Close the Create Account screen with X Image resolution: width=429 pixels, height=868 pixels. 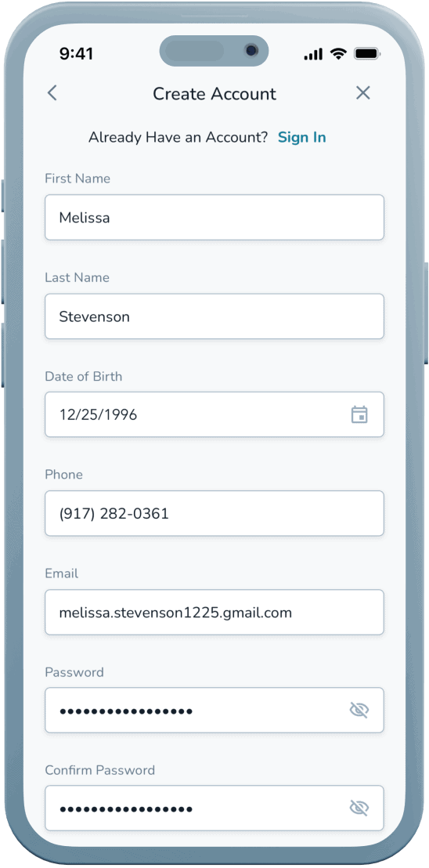(x=362, y=93)
